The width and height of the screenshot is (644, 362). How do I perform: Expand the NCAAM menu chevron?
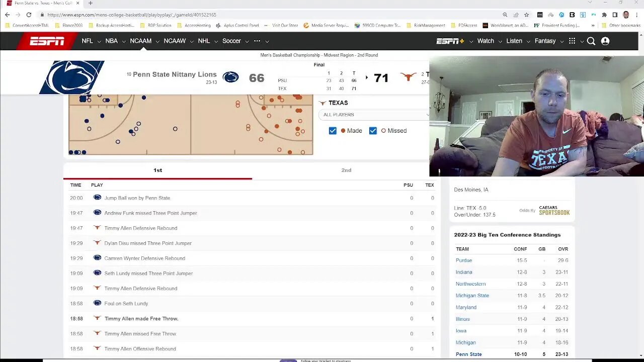(157, 42)
